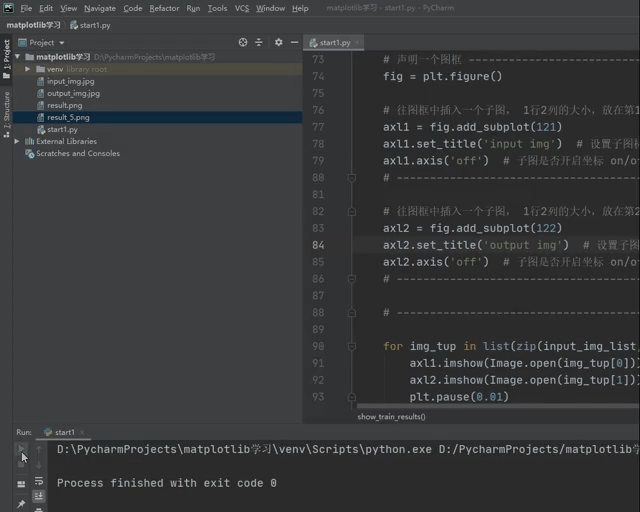
Task: Open the Window menu
Action: point(270,8)
